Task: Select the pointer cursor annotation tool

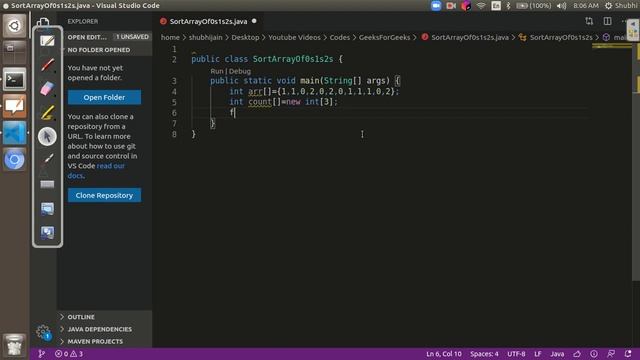Action: pyautogui.click(x=47, y=136)
